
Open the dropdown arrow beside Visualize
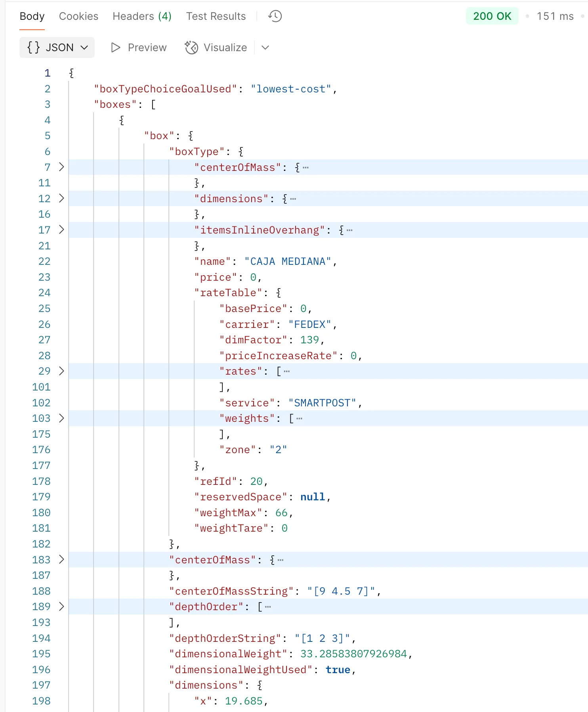[265, 48]
